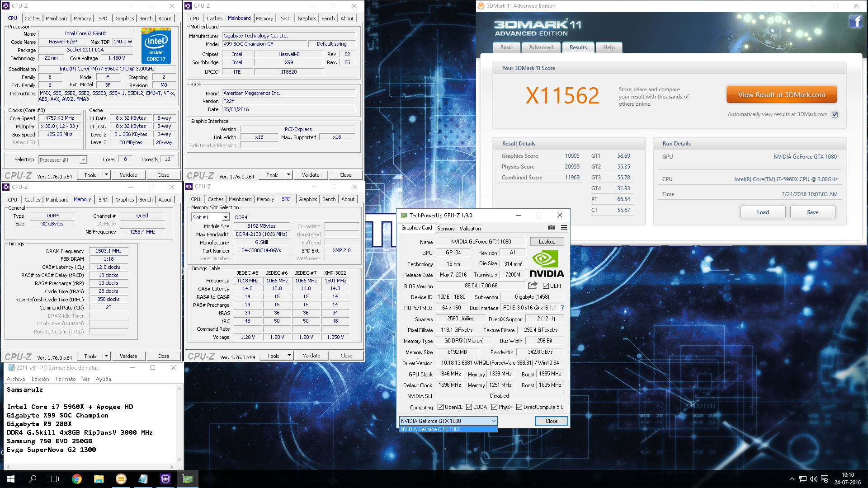Toggle the PhysX checkbox
This screenshot has height=488, width=868.
coord(494,407)
